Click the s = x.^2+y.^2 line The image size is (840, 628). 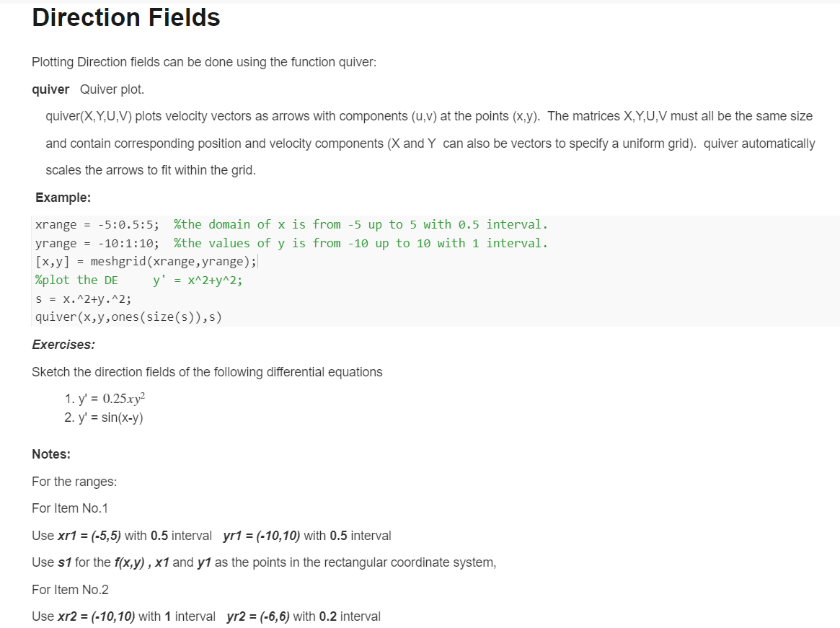[x=83, y=299]
